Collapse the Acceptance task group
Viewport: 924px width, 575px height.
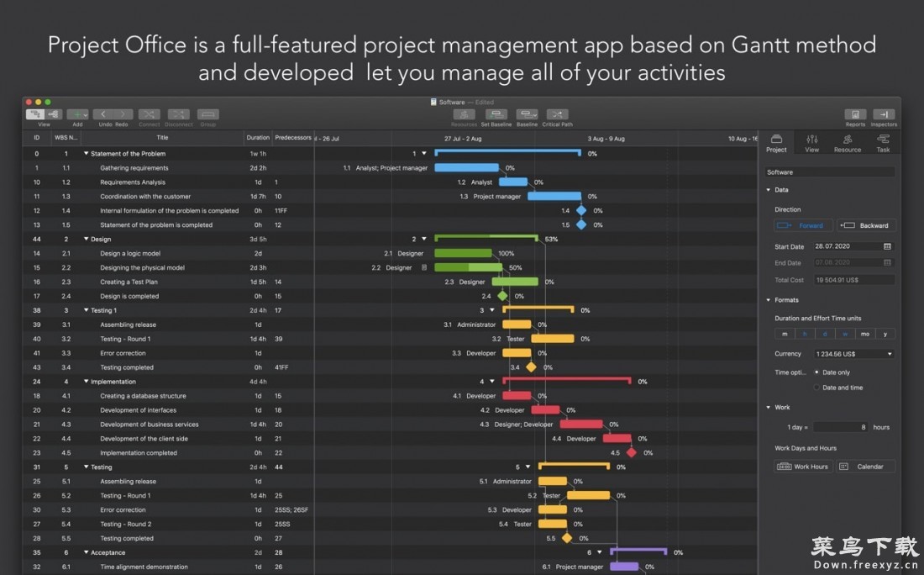pyautogui.click(x=86, y=552)
